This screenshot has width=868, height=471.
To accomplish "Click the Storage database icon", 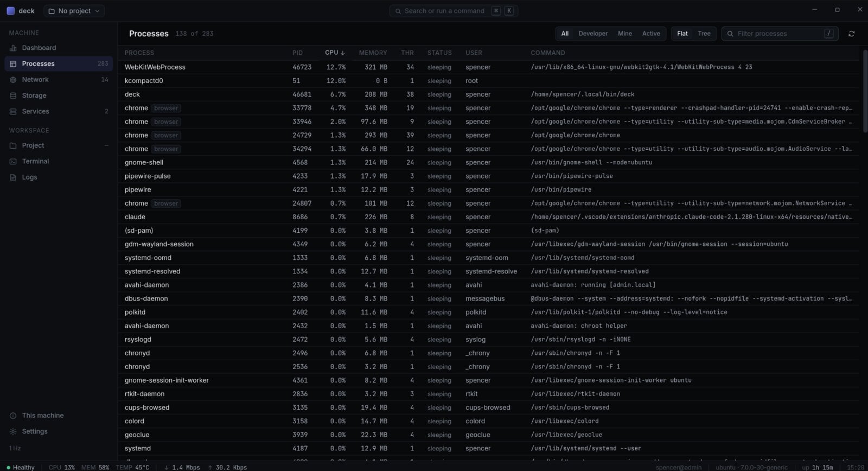I will pyautogui.click(x=13, y=96).
